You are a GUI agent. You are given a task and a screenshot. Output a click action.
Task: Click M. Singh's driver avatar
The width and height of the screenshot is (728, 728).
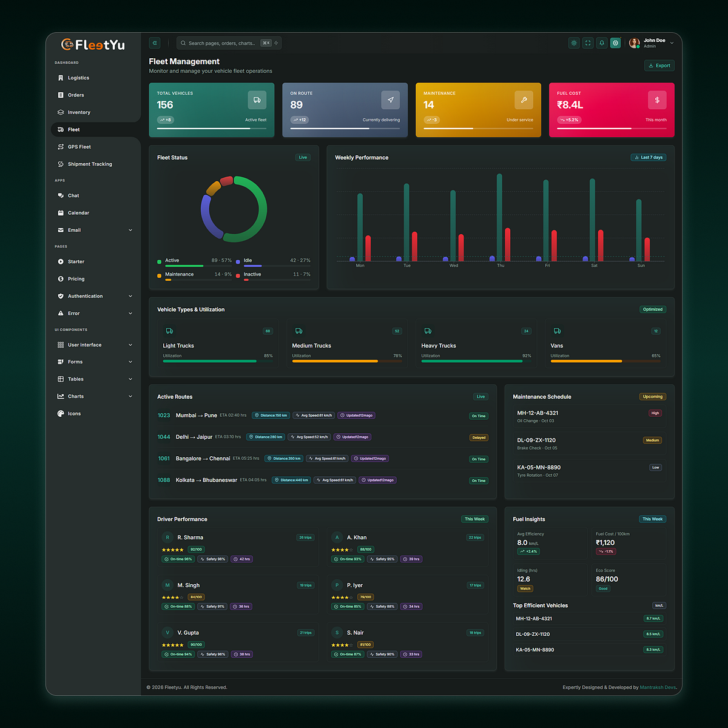(167, 585)
